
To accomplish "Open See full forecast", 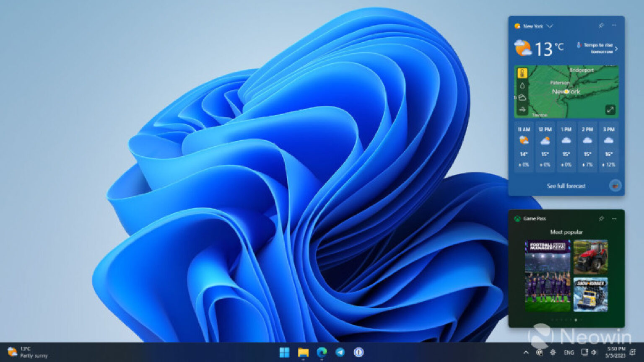I will [x=566, y=186].
